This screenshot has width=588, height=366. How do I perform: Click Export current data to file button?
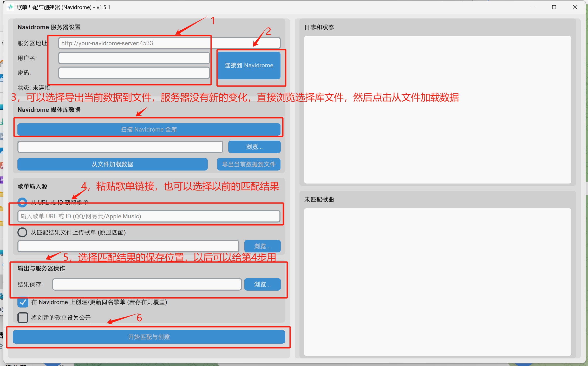pos(249,164)
